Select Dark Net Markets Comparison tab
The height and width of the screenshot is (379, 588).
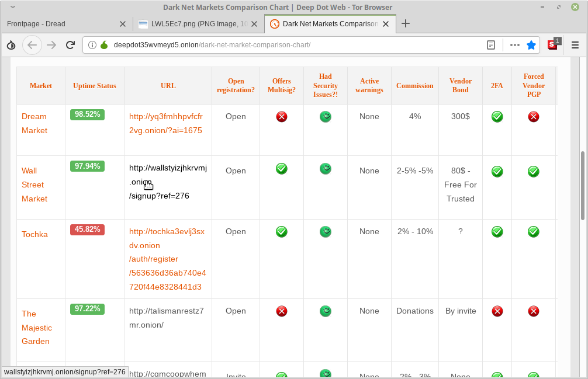click(330, 24)
